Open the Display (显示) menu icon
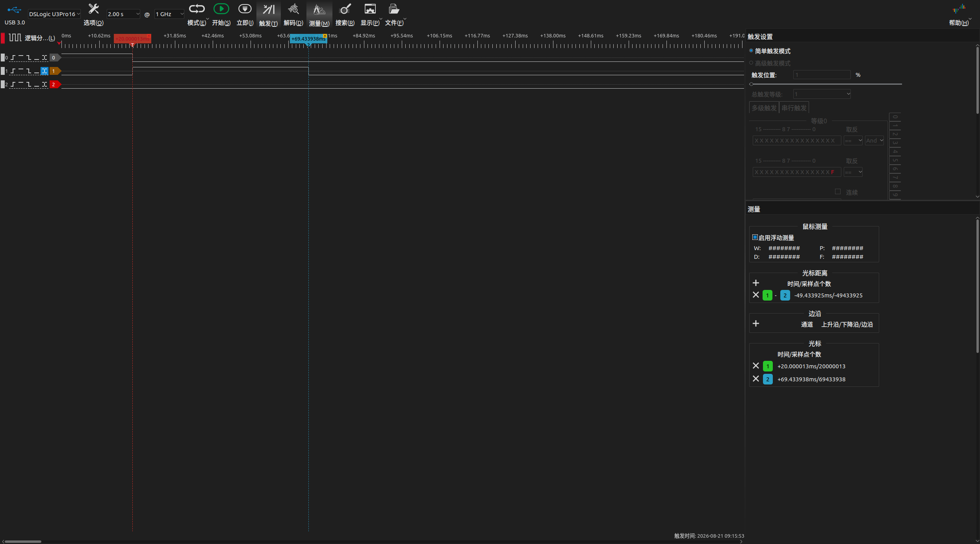Screen dimensions: 980x544 tap(370, 9)
